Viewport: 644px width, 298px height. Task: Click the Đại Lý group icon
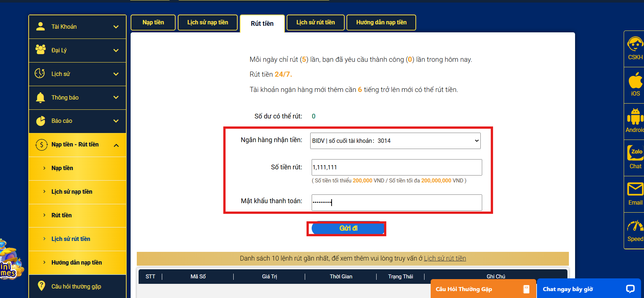coord(41,49)
